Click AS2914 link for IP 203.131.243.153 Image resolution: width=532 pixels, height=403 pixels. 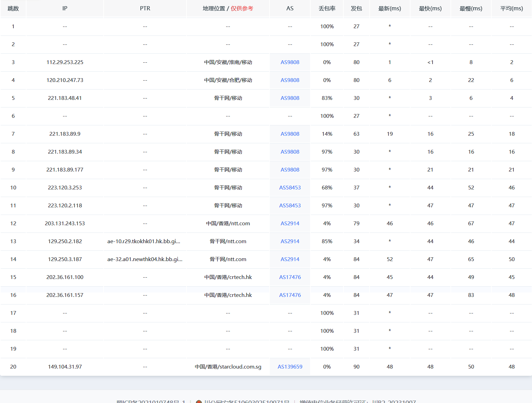pos(290,224)
